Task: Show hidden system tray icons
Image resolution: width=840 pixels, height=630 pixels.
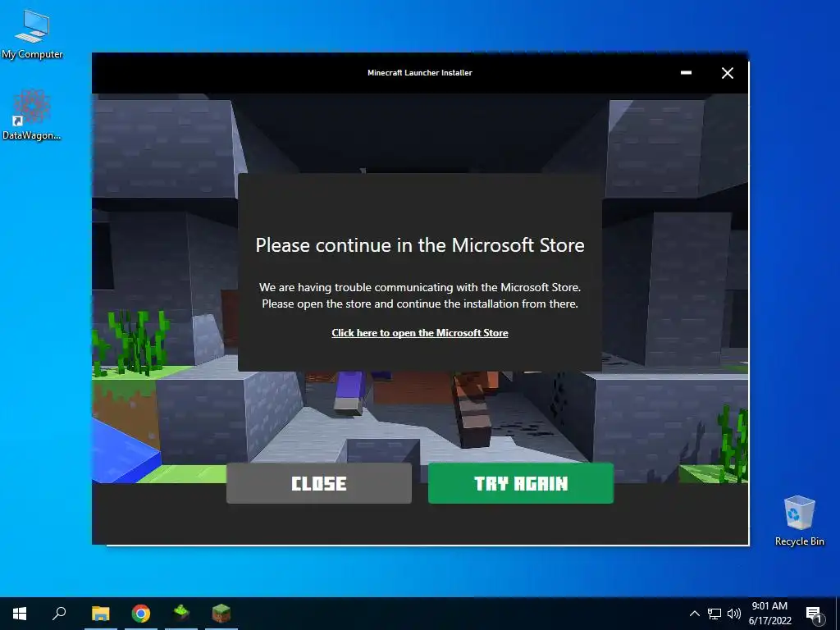Action: click(694, 614)
